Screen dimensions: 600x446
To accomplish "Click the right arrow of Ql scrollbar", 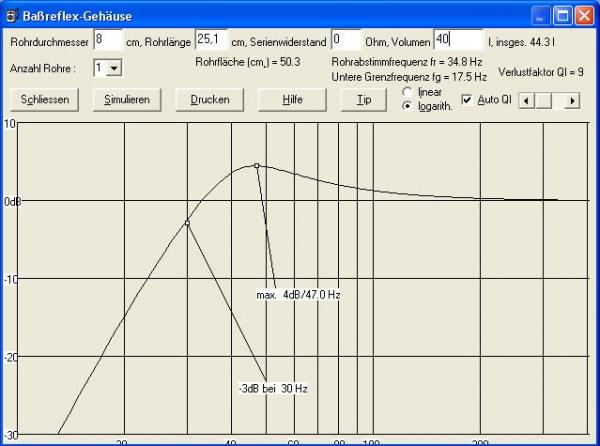I will 572,100.
